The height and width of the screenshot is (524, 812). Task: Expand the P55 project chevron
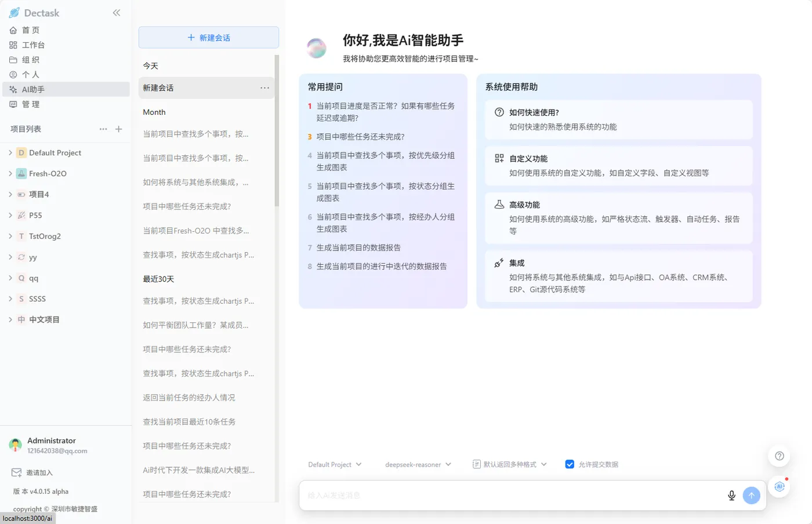(x=10, y=216)
